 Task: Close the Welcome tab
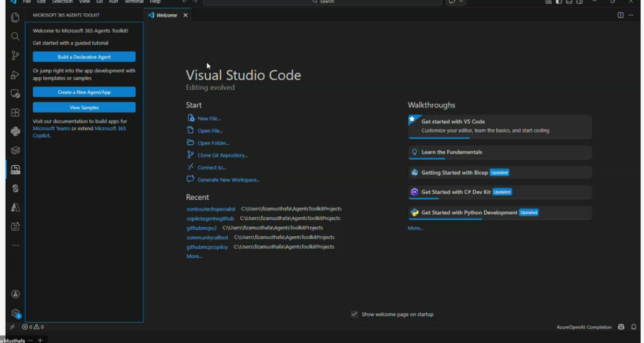[186, 15]
